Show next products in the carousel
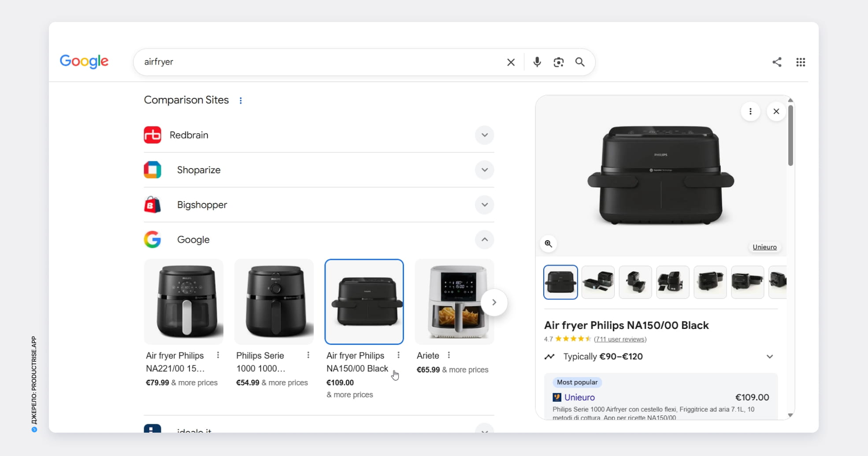Viewport: 868px width, 456px height. click(x=494, y=303)
